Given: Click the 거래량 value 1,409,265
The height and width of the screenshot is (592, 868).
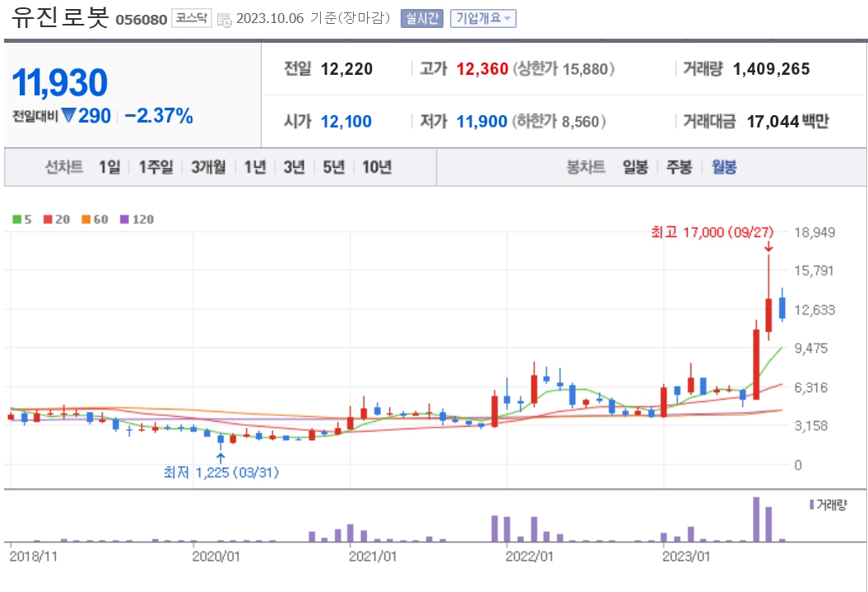Looking at the screenshot, I should 771,69.
